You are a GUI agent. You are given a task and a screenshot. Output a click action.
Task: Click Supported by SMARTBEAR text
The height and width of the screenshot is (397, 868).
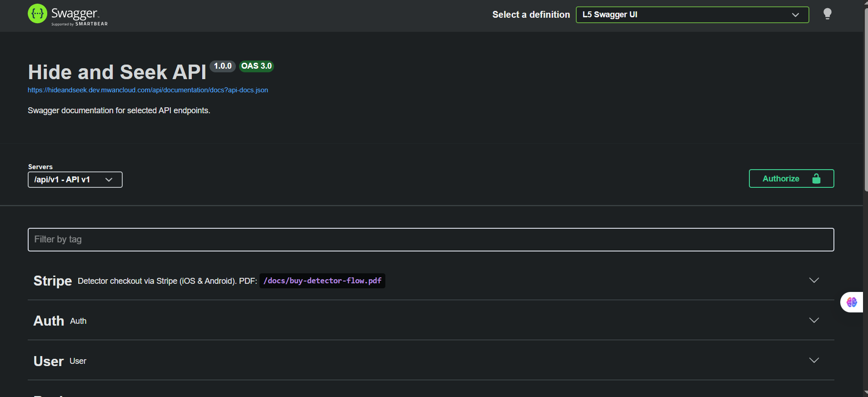click(x=80, y=24)
